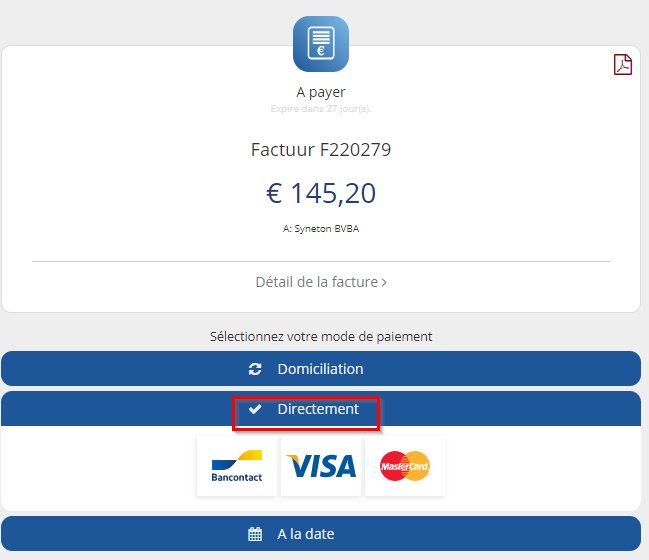
Task: Click the Factuur F220279 title
Action: click(x=321, y=149)
